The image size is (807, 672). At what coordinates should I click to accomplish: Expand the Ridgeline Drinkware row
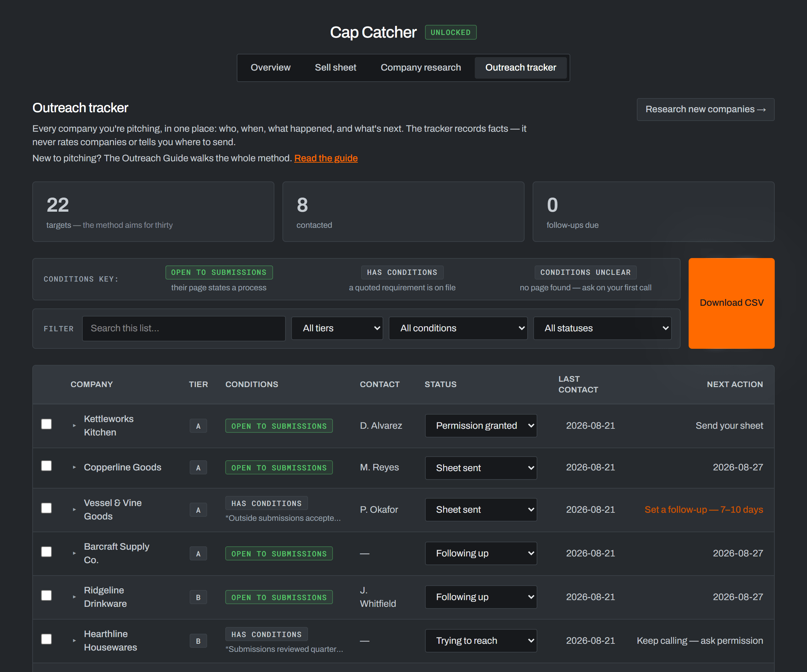74,597
